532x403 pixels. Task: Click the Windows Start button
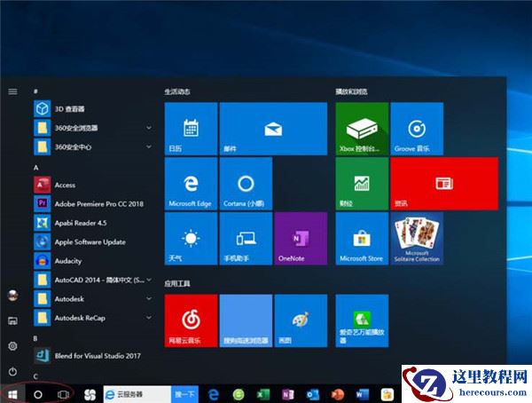(12, 394)
